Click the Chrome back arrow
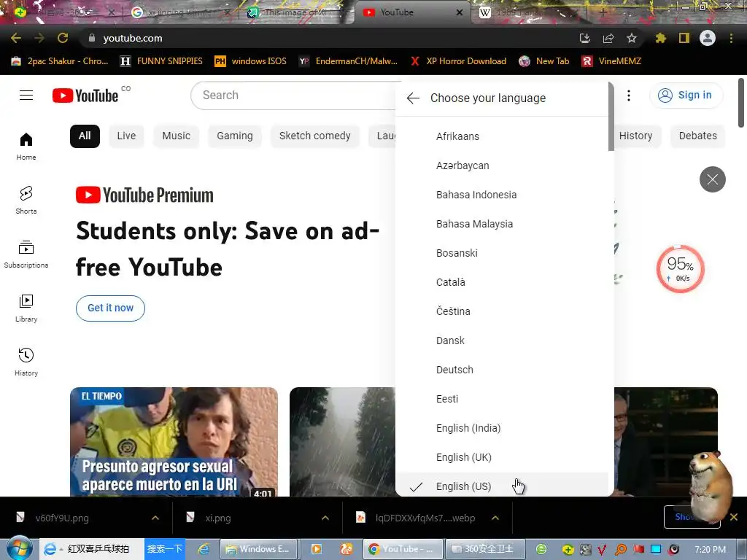The width and height of the screenshot is (747, 560). [x=16, y=38]
